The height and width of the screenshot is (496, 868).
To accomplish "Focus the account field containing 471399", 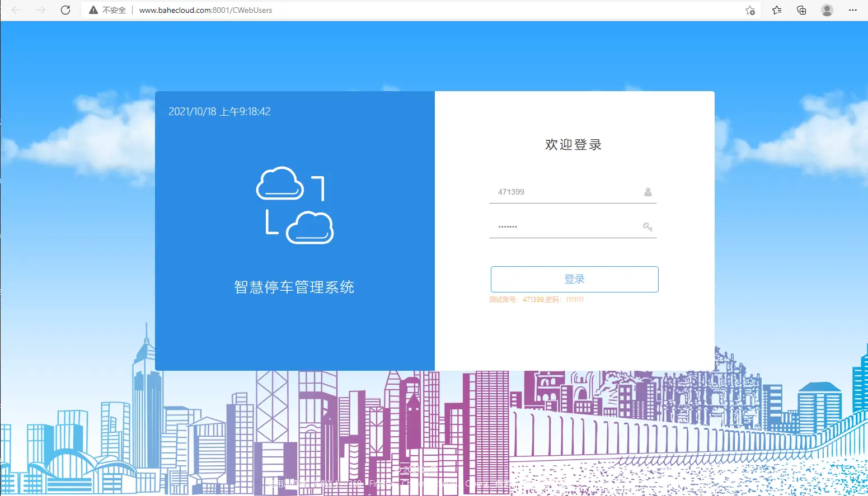I will [x=565, y=192].
